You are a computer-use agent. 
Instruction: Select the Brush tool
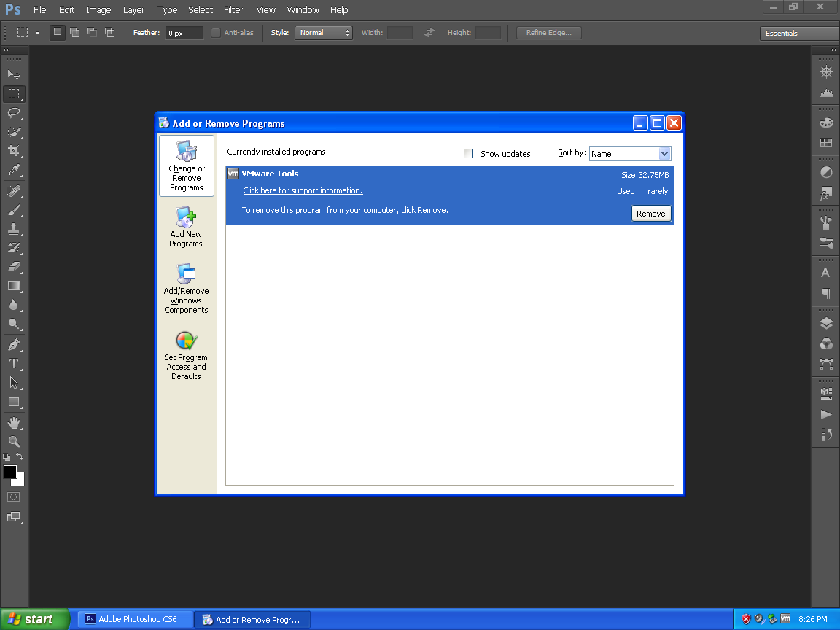[x=14, y=210]
